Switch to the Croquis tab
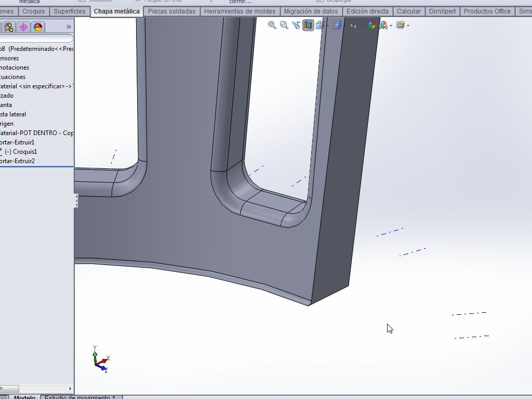The image size is (532, 399). tap(33, 11)
